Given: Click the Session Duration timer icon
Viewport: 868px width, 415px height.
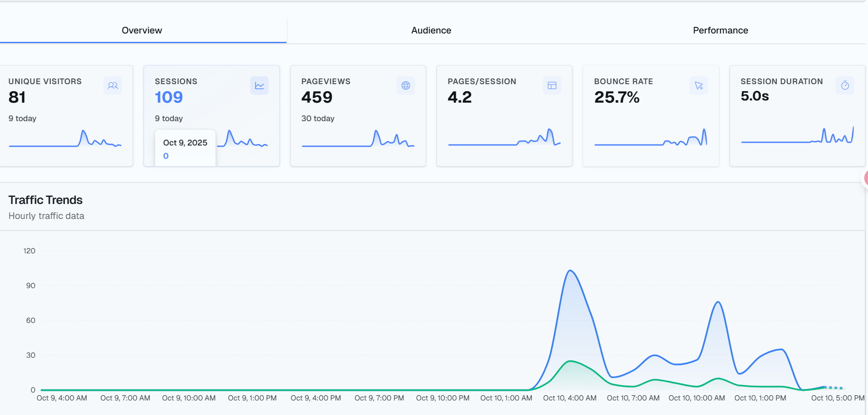Looking at the screenshot, I should [x=845, y=85].
